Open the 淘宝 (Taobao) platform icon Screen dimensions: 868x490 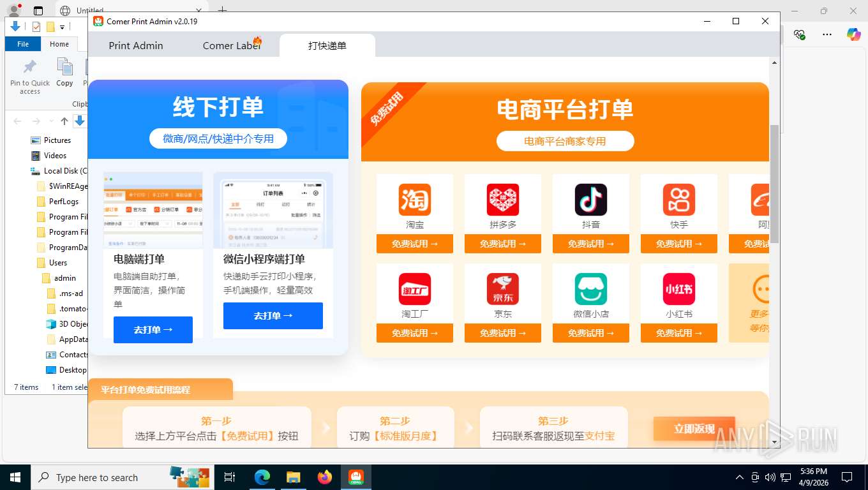tap(415, 200)
